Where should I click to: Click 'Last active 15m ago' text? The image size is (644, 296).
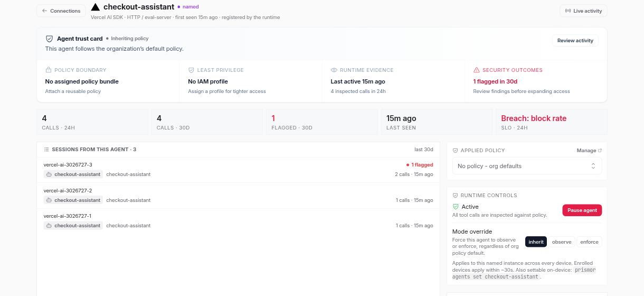coord(358,81)
